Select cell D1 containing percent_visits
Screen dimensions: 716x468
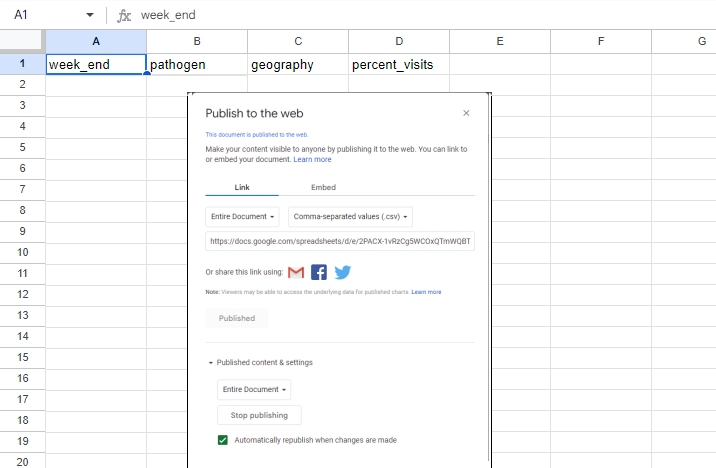pyautogui.click(x=399, y=65)
